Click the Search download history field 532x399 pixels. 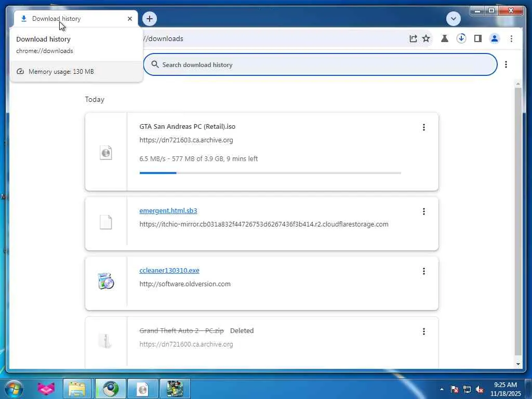coord(320,64)
